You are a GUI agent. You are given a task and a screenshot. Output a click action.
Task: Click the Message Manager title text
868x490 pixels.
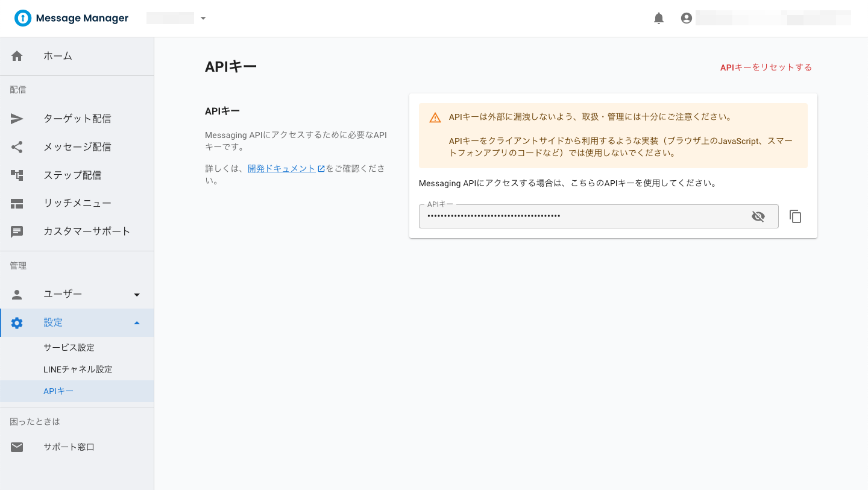click(x=82, y=18)
